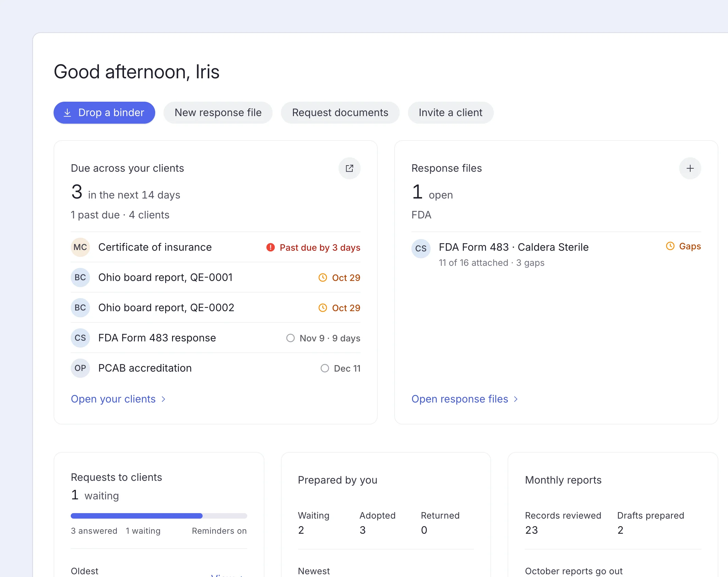Image resolution: width=728 pixels, height=577 pixels.
Task: Add a response file with the plus icon
Action: [x=690, y=168]
